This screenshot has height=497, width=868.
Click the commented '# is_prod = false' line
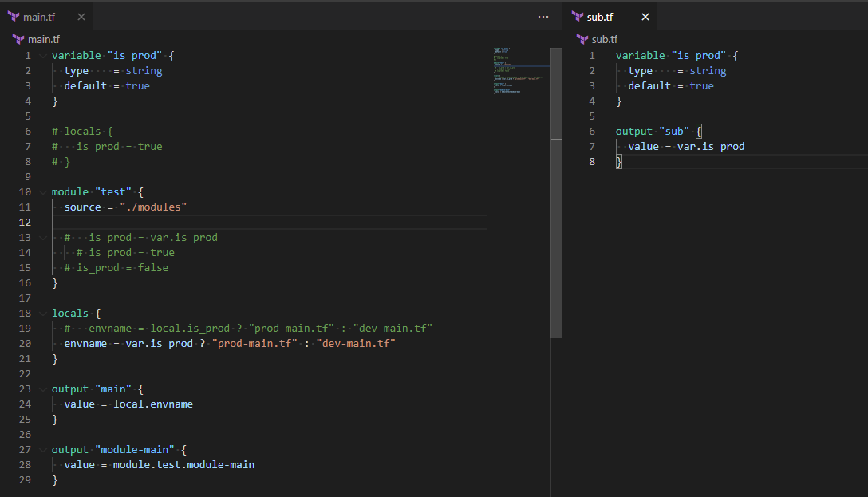point(116,267)
